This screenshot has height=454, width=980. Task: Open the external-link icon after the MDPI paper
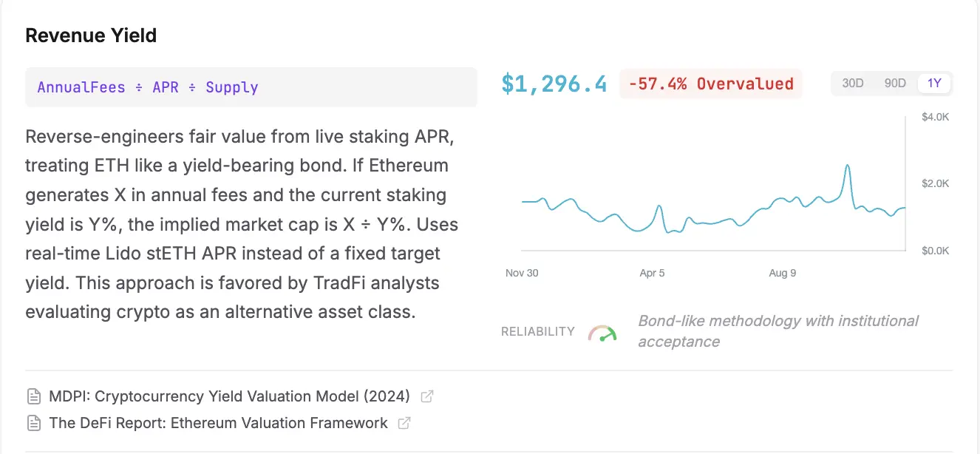point(426,396)
